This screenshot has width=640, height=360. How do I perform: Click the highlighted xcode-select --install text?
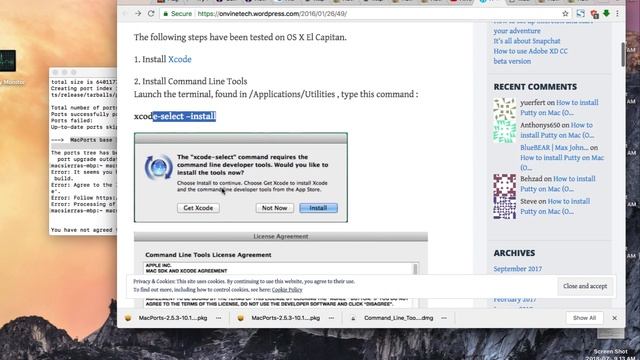184,116
